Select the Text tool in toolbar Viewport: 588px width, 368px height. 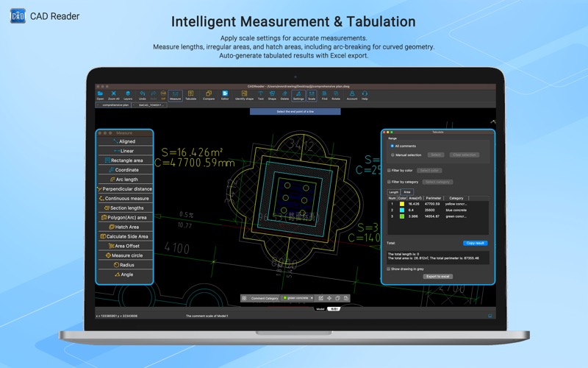click(261, 96)
